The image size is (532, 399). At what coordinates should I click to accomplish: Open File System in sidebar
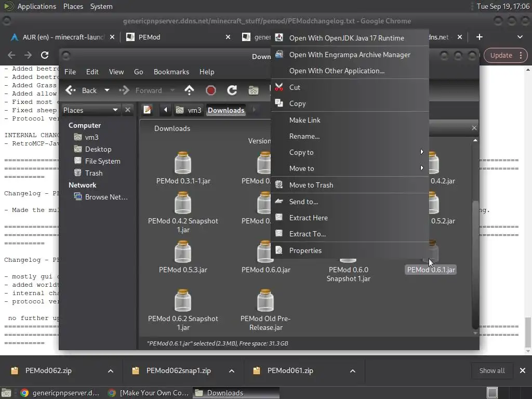coord(97,161)
